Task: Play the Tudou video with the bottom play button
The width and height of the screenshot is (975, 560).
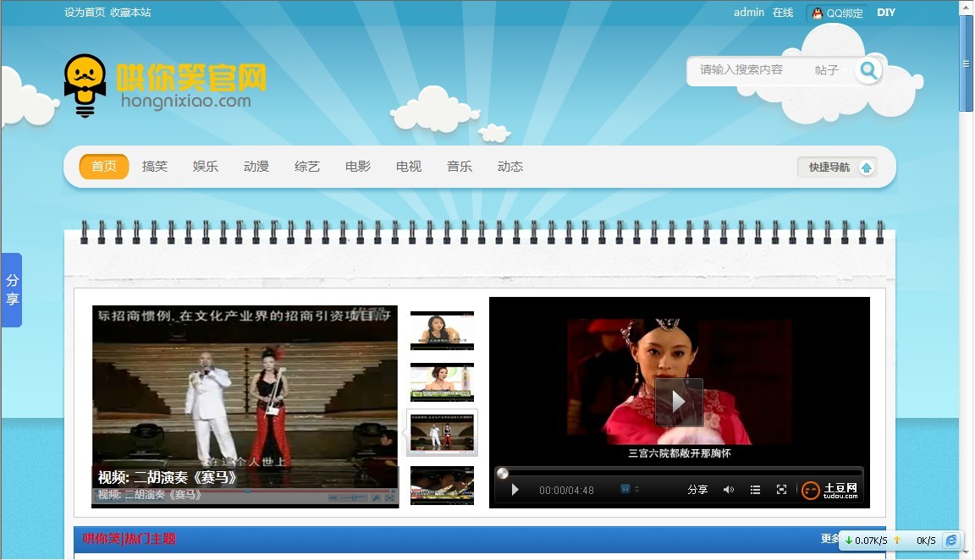Action: (515, 490)
